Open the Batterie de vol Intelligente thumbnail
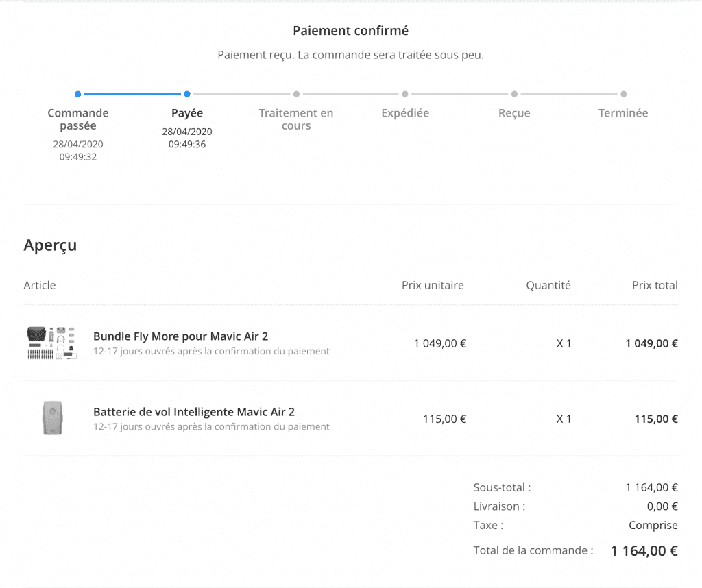Screen dimensions: 702x588 coord(52,418)
